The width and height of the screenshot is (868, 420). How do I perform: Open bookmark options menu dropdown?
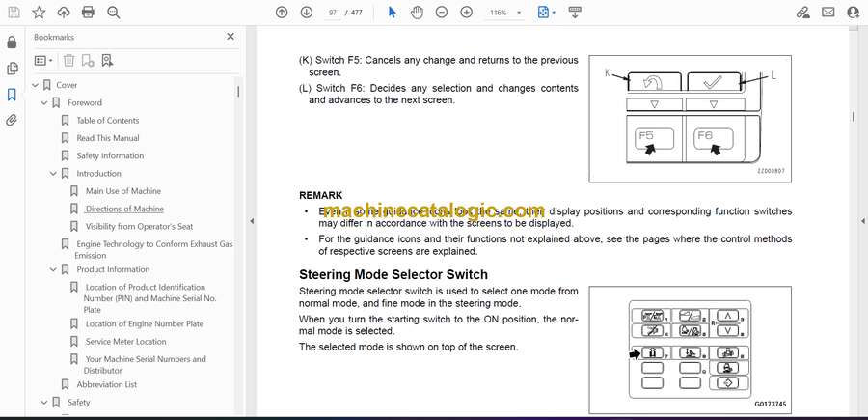coord(43,61)
